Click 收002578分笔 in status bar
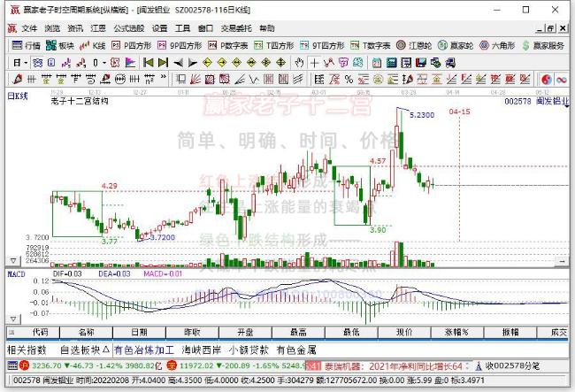 pyautogui.click(x=513, y=366)
